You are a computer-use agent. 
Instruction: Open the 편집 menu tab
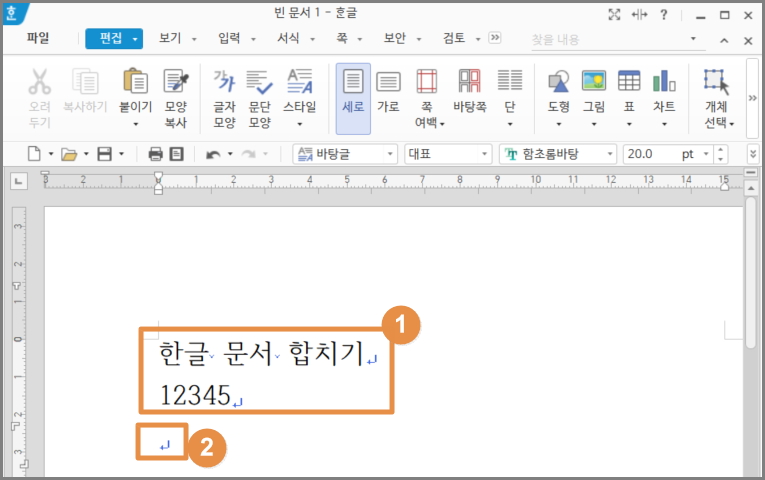114,39
